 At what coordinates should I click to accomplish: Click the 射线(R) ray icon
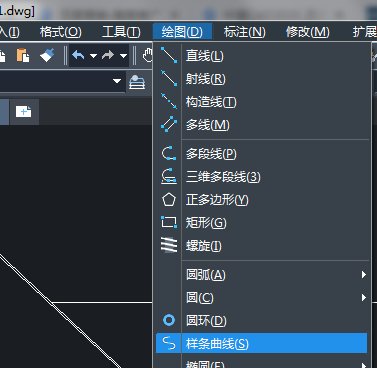coord(169,78)
